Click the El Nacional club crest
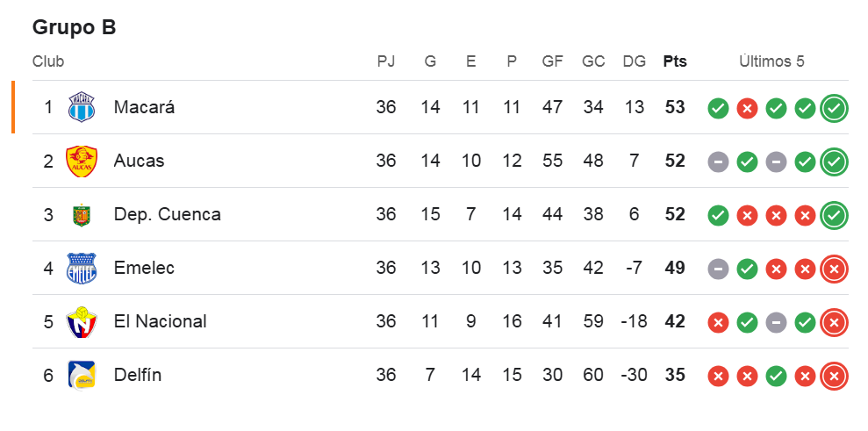This screenshot has width=868, height=431. coord(82,322)
